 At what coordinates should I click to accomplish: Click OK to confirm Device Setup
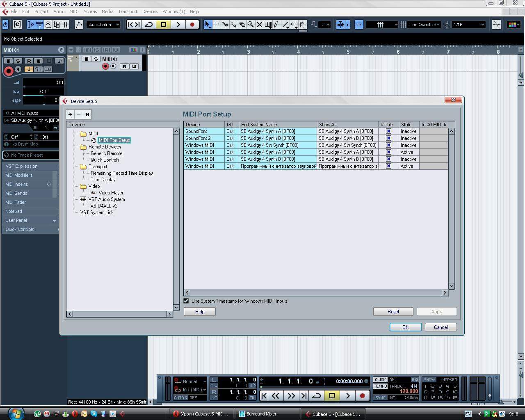pos(405,327)
